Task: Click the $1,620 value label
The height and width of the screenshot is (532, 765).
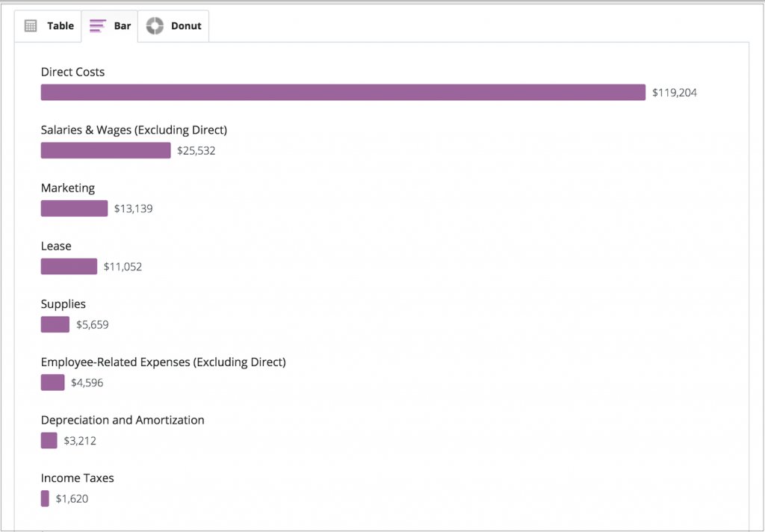Action: (69, 498)
